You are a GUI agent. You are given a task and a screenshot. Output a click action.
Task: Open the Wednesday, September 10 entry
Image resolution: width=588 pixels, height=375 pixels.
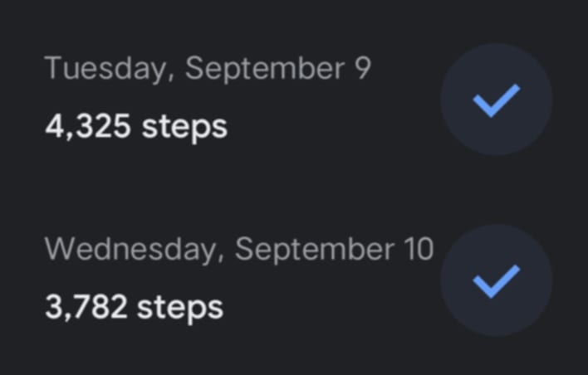pos(238,279)
